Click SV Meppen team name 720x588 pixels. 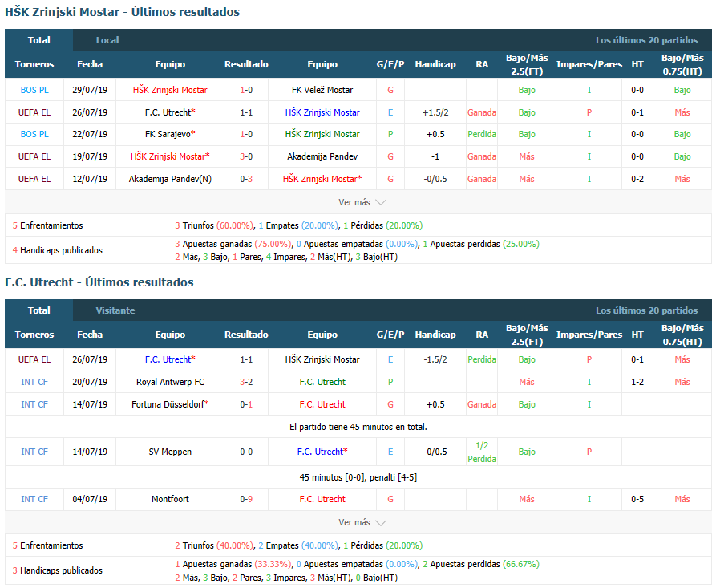170,452
